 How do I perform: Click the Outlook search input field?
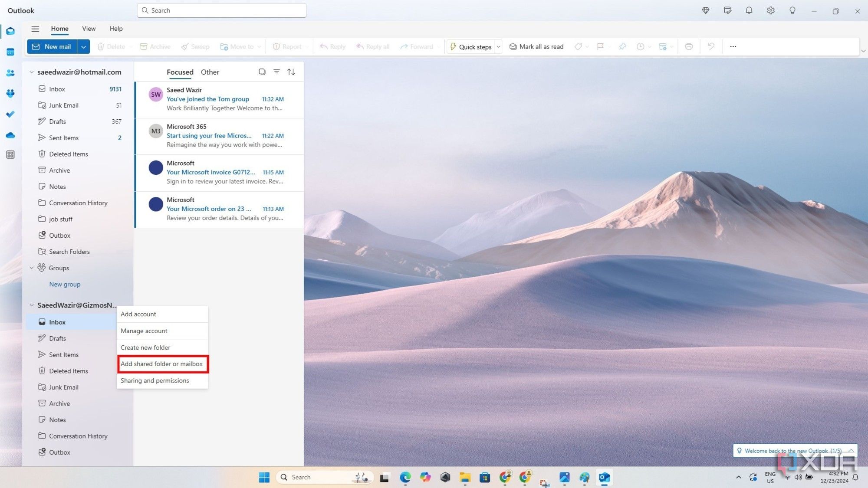[221, 10]
